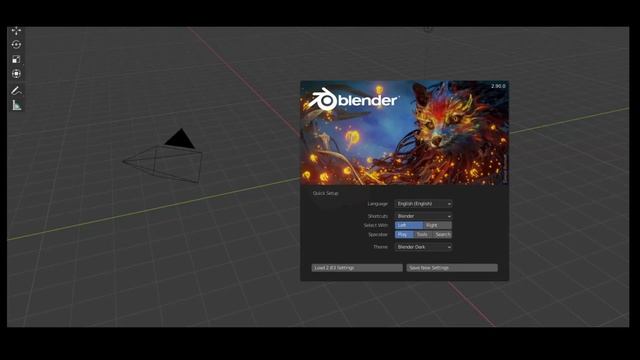Click Save New Settings button
Viewport: 640px width, 360px height.
pos(452,268)
